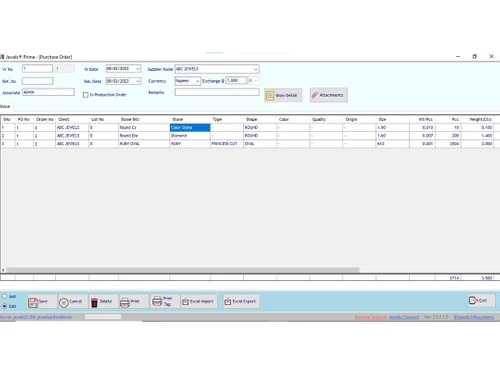Click the Remarks input field
The image size is (500, 375).
point(217,92)
